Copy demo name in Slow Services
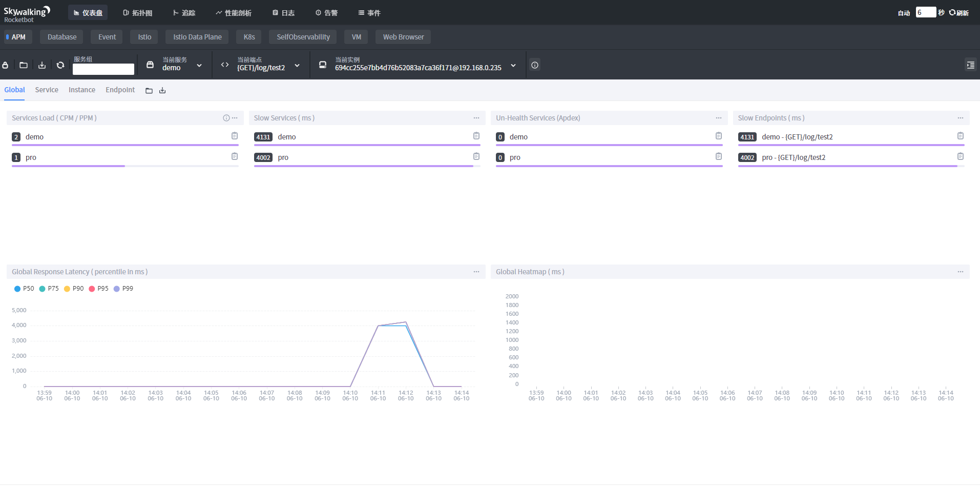The width and height of the screenshot is (980, 487). tap(476, 136)
